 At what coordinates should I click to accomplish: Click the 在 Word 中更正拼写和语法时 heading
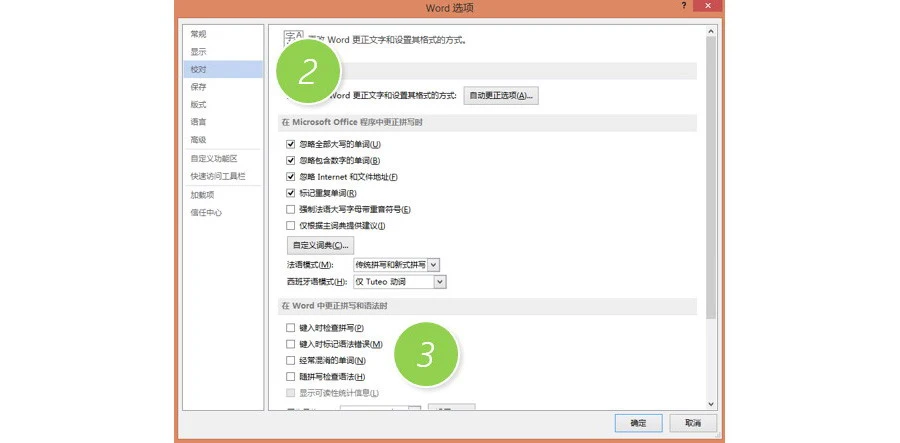334,306
